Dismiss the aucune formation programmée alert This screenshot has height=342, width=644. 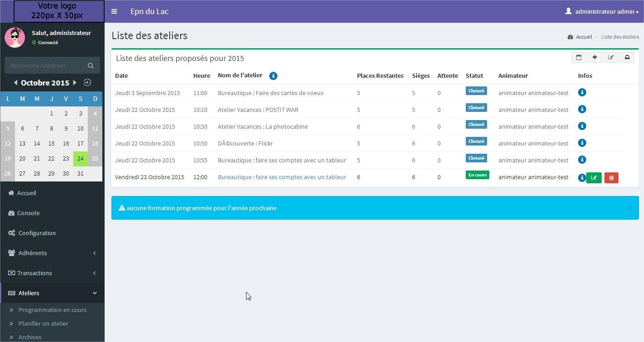click(x=629, y=208)
